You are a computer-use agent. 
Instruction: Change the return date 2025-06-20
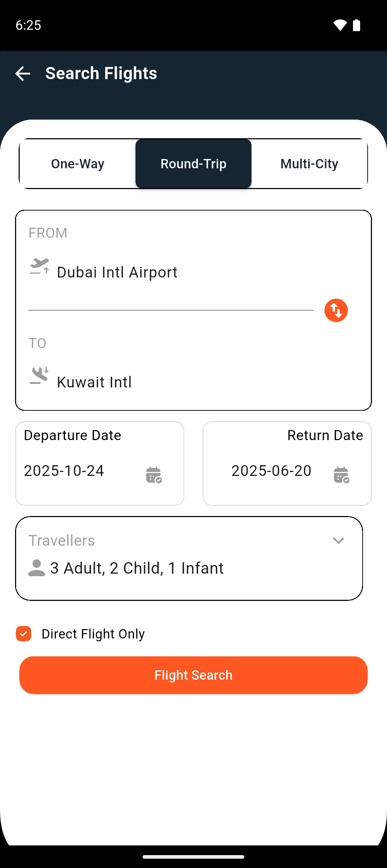click(x=271, y=471)
